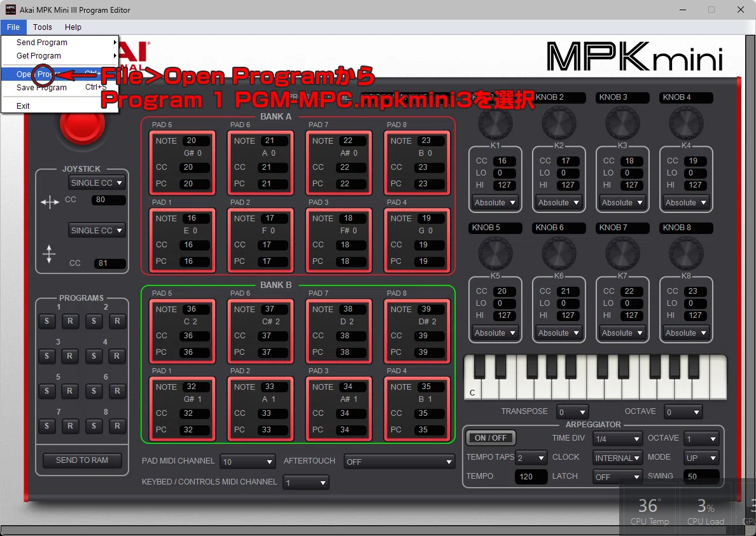Open the Help menu

[x=73, y=27]
